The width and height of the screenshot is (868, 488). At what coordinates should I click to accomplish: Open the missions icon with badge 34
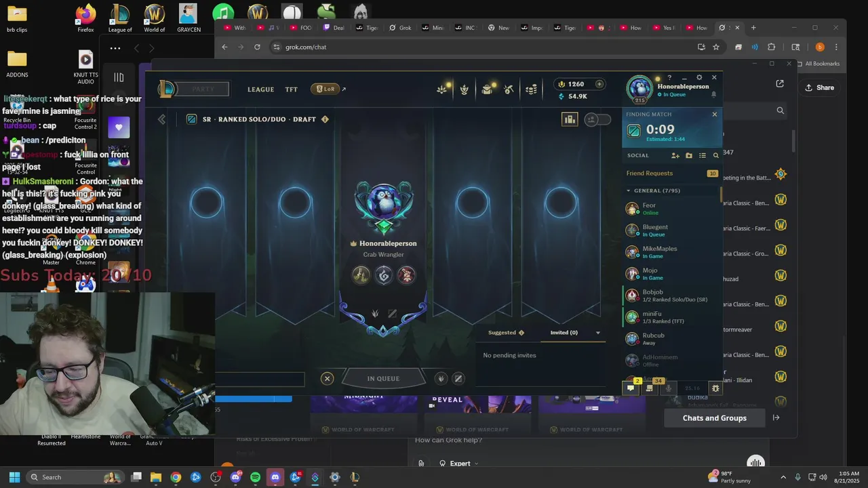click(650, 388)
